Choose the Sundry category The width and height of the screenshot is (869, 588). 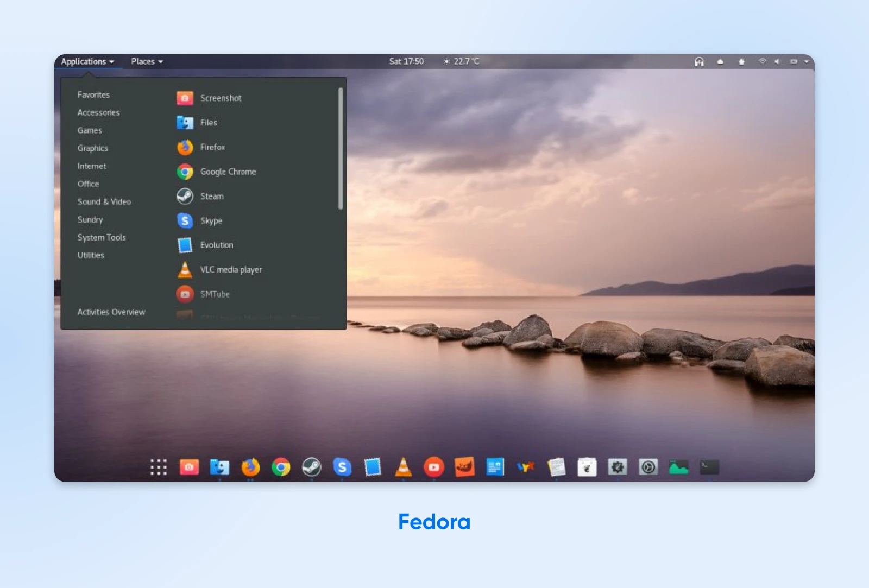(x=90, y=219)
